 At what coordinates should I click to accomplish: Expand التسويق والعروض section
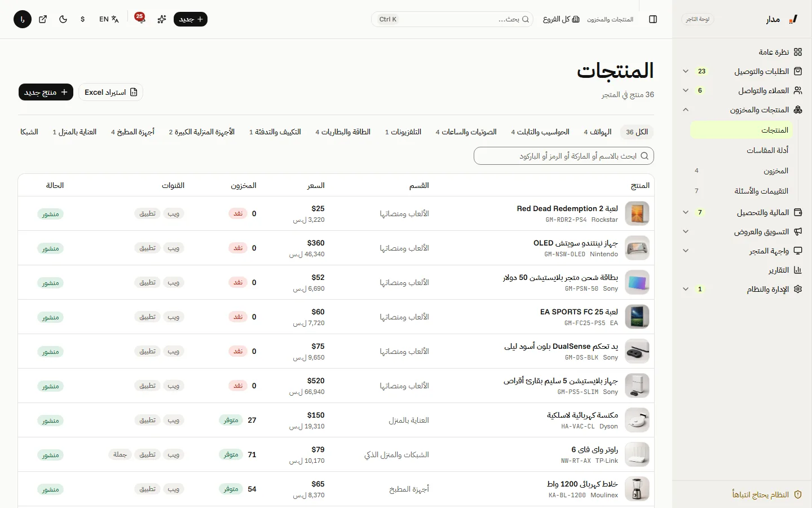742,231
